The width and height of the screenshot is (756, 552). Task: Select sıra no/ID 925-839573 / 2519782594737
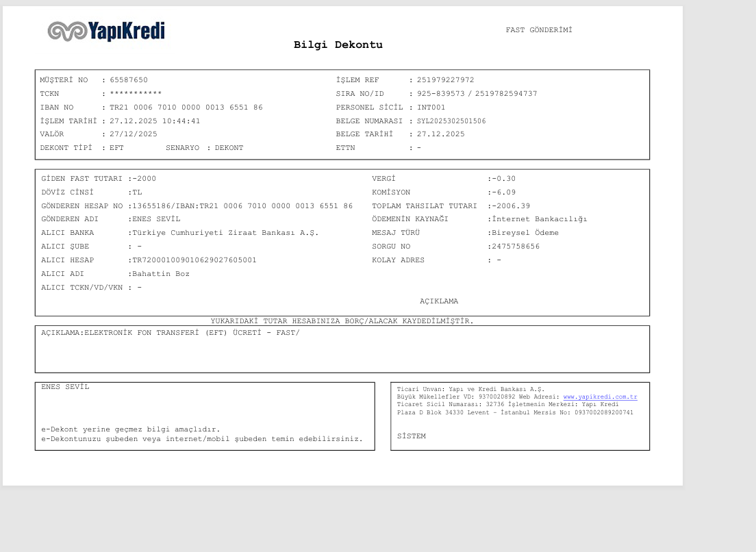coord(477,94)
